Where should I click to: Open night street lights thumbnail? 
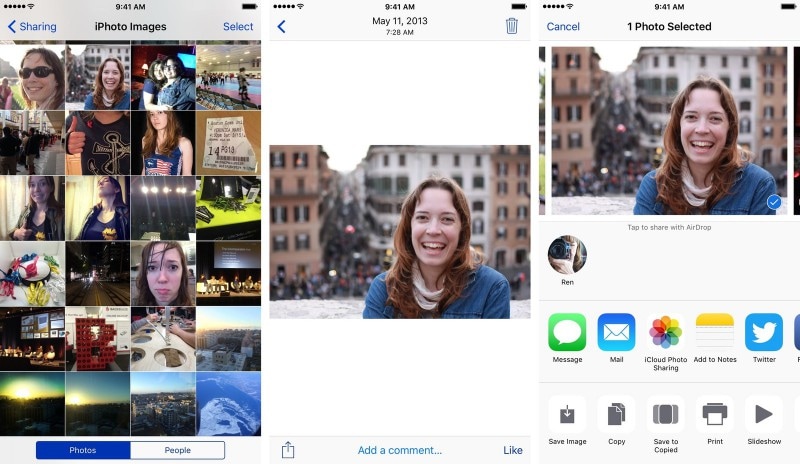tap(97, 274)
